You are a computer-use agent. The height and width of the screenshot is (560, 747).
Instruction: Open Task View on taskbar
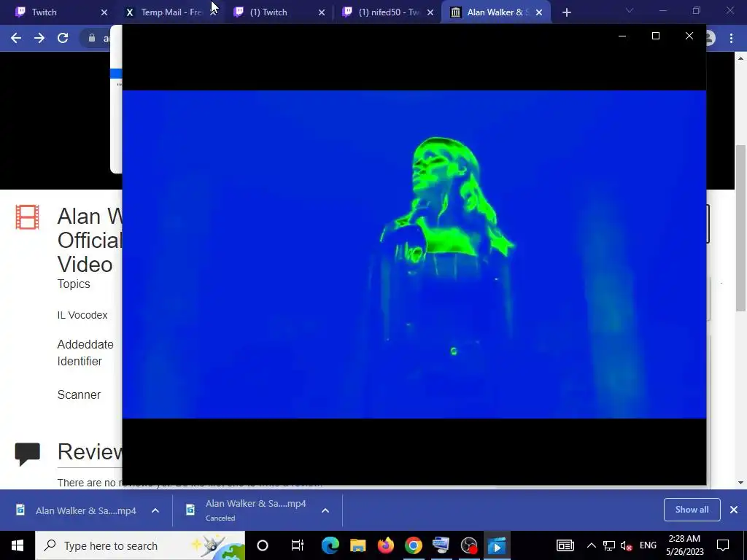point(298,545)
